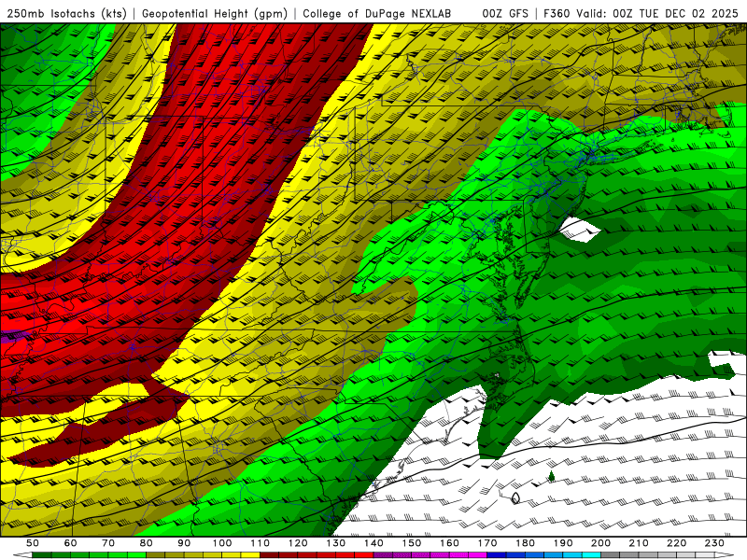Click the 'F360 Valid: 00Z TUE DEC 02 2025' text
Viewport: 747px width, 560px height.
pyautogui.click(x=641, y=14)
